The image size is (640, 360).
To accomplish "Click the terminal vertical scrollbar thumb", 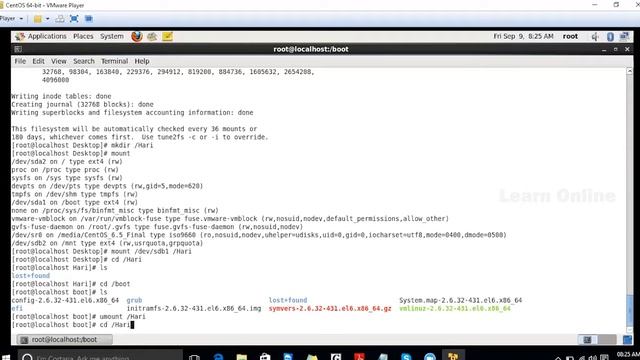I will (629, 310).
